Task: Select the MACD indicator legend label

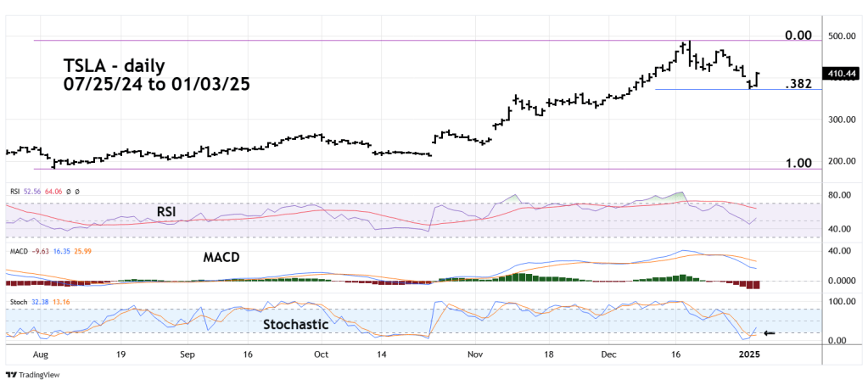Action: pyautogui.click(x=17, y=251)
